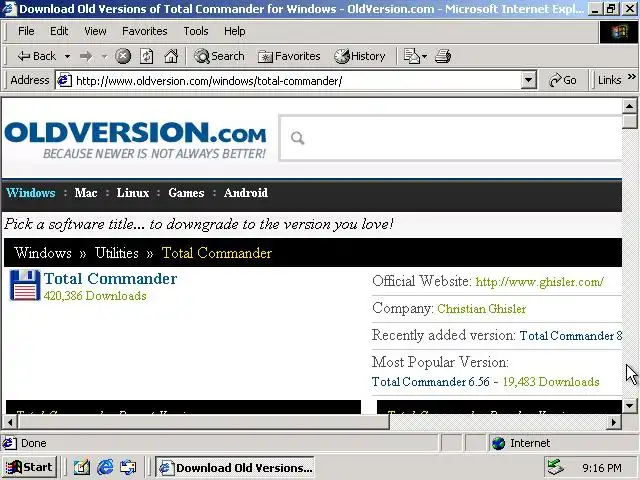Open the Favorites toolbar button
The width and height of the screenshot is (640, 480).
[289, 56]
